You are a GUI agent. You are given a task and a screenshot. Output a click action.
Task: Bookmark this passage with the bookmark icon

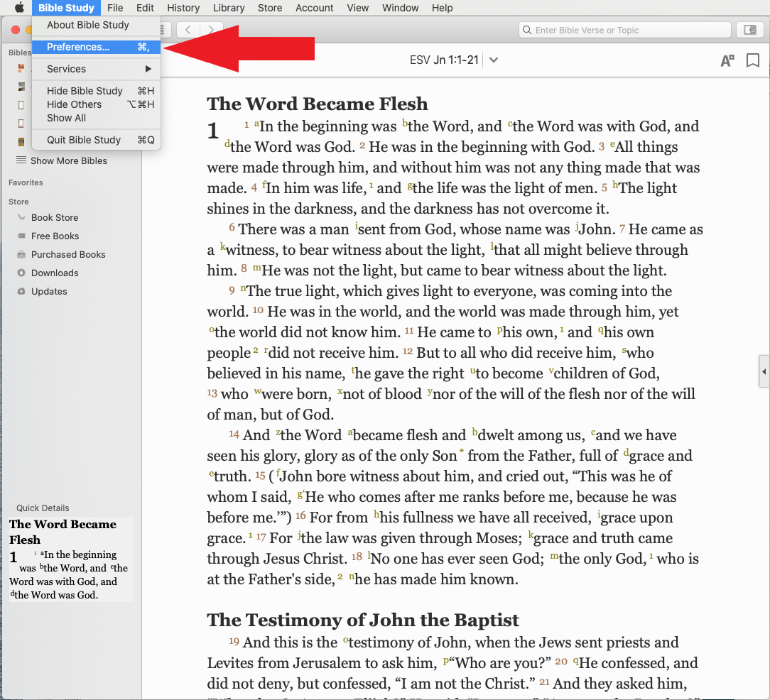pos(752,61)
